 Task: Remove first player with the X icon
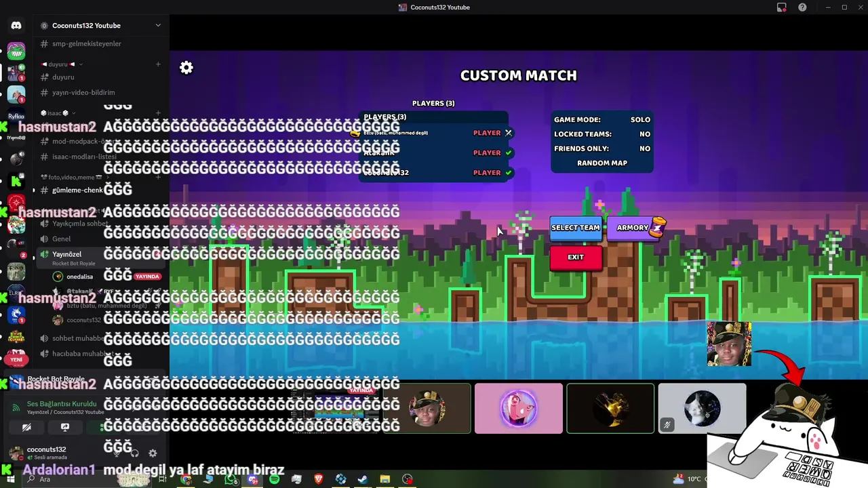[x=509, y=133]
